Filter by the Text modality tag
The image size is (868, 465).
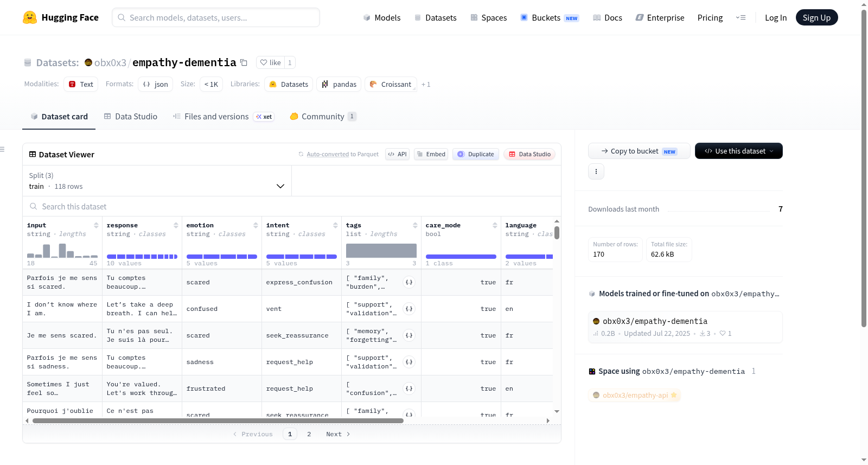click(x=81, y=84)
